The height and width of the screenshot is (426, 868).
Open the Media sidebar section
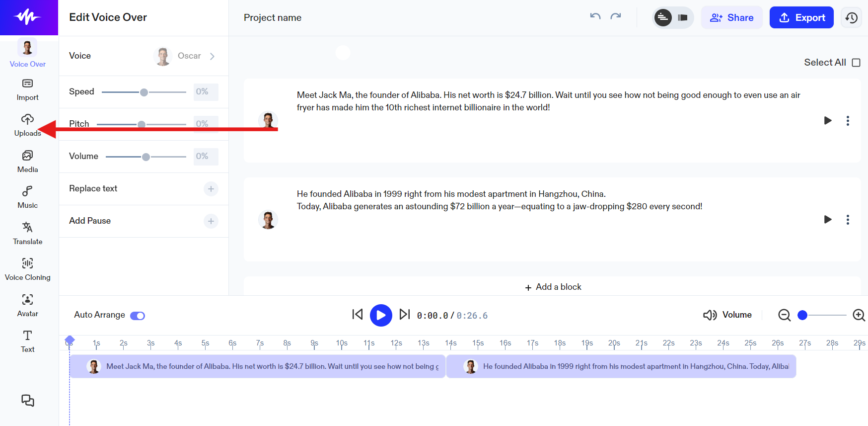pyautogui.click(x=28, y=162)
